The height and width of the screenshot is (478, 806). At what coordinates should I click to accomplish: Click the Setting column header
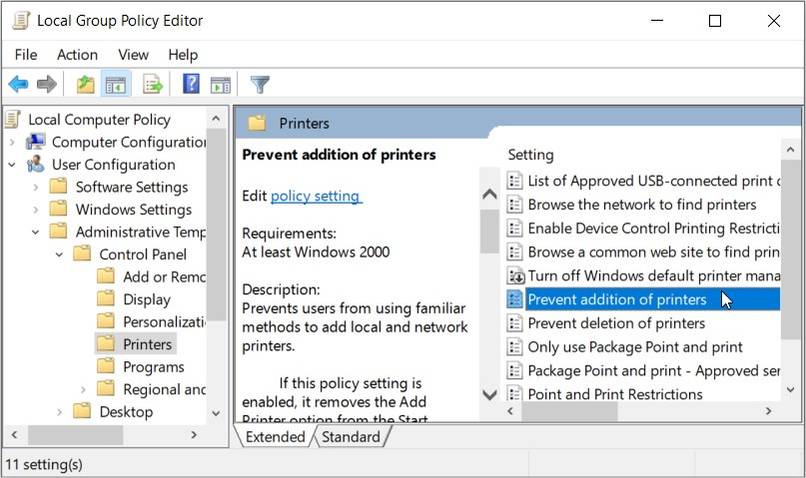[x=531, y=155]
